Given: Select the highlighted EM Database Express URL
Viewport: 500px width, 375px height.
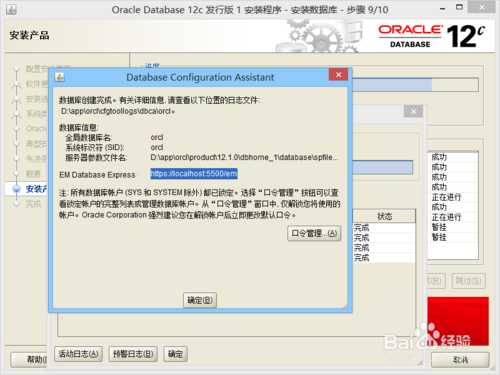Looking at the screenshot, I should pyautogui.click(x=194, y=173).
